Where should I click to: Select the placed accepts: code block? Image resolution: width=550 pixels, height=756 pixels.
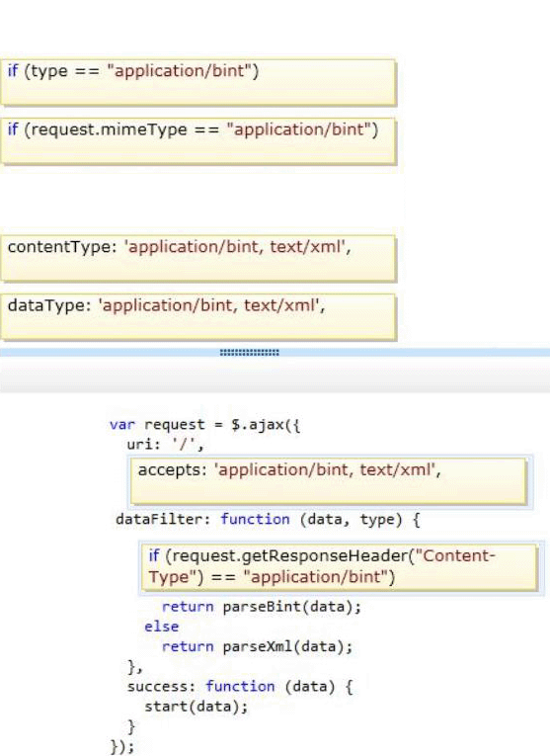pos(329,481)
